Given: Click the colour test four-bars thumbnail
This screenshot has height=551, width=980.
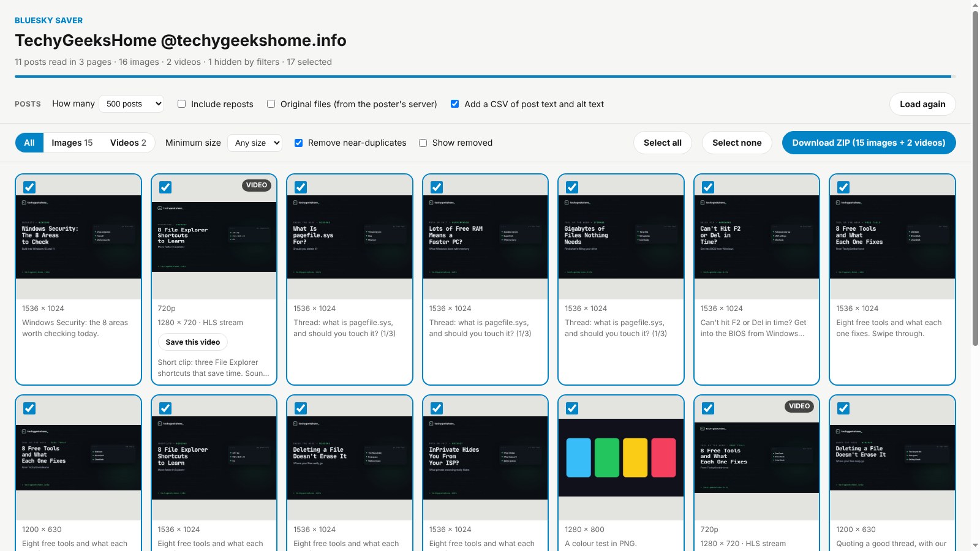Looking at the screenshot, I should click(621, 457).
